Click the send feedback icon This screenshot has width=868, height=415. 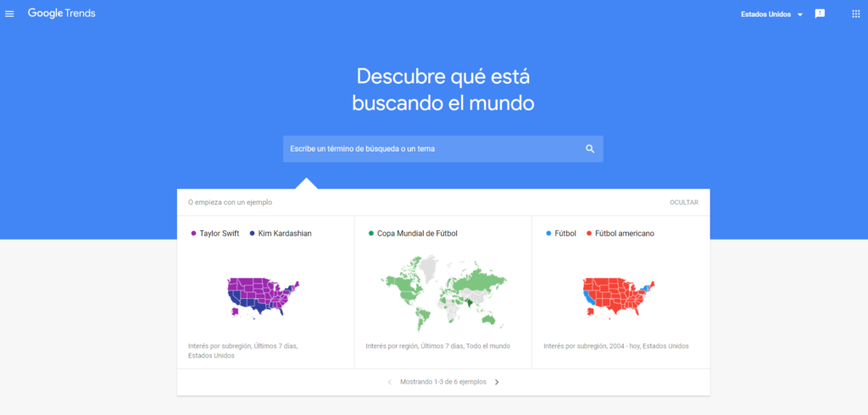click(820, 14)
